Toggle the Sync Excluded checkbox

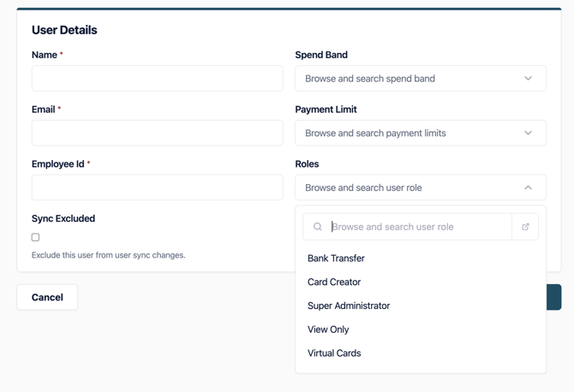(36, 237)
